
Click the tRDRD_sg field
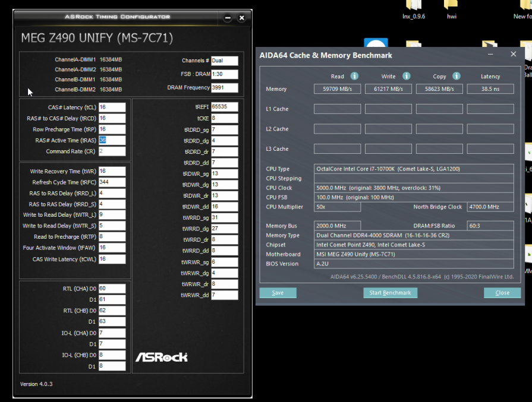pyautogui.click(x=225, y=130)
